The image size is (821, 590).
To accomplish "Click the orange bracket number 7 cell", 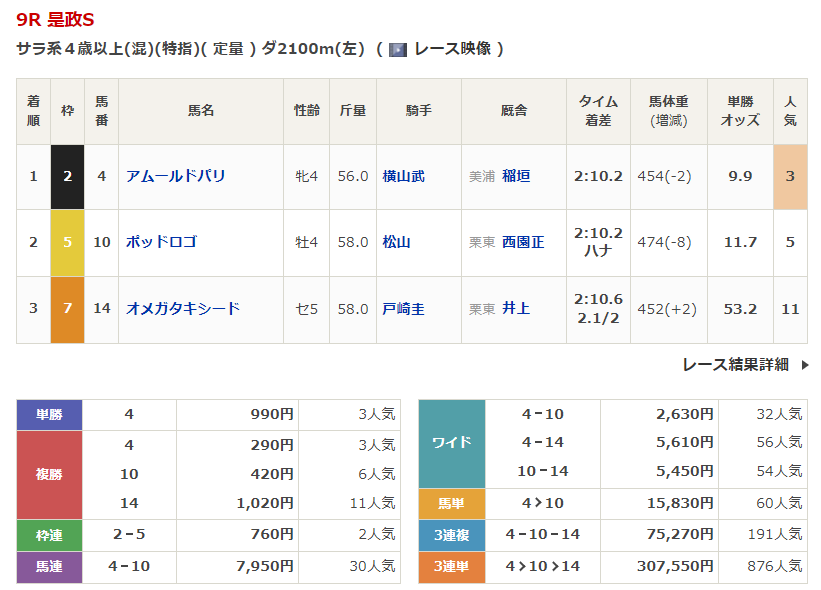I will click(67, 309).
